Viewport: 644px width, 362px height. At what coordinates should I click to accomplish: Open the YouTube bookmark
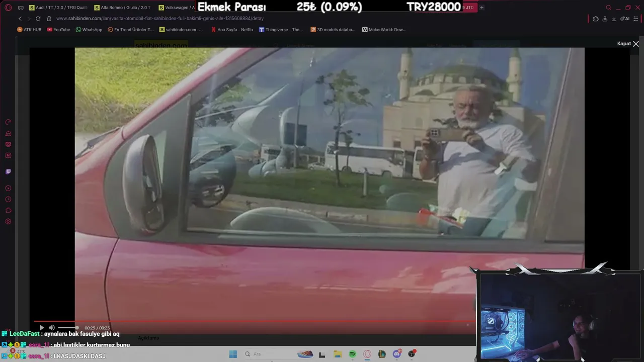click(58, 30)
